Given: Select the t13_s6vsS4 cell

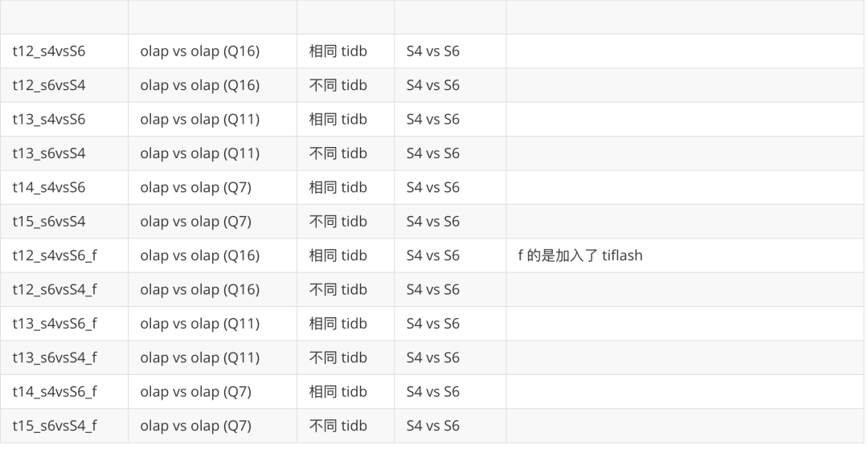Looking at the screenshot, I should [x=49, y=153].
